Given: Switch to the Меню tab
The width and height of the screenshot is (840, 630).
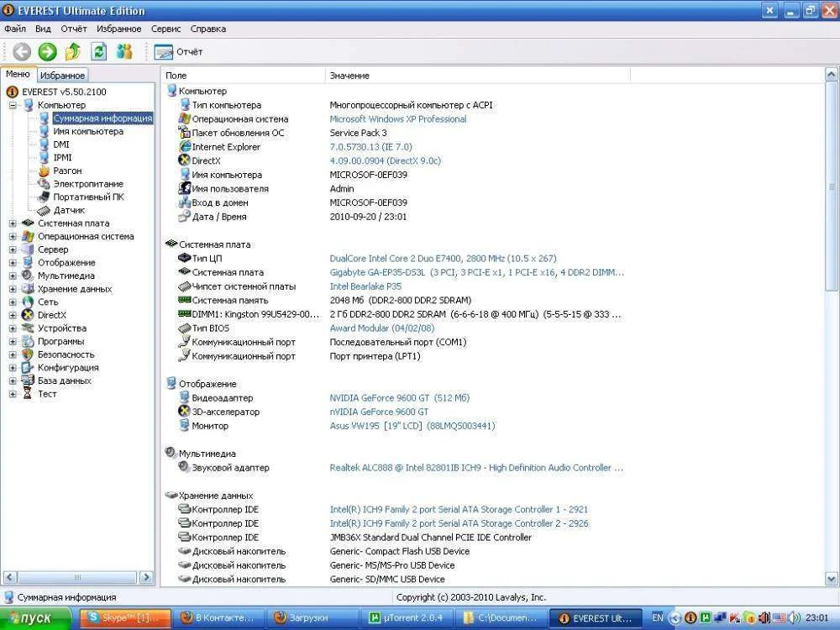Looking at the screenshot, I should point(18,74).
